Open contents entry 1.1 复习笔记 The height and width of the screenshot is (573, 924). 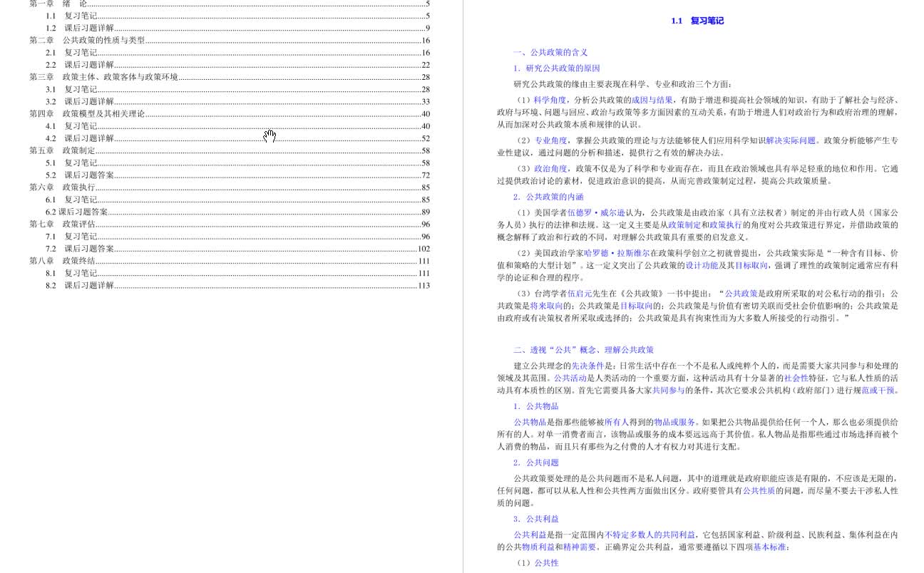pyautogui.click(x=238, y=16)
